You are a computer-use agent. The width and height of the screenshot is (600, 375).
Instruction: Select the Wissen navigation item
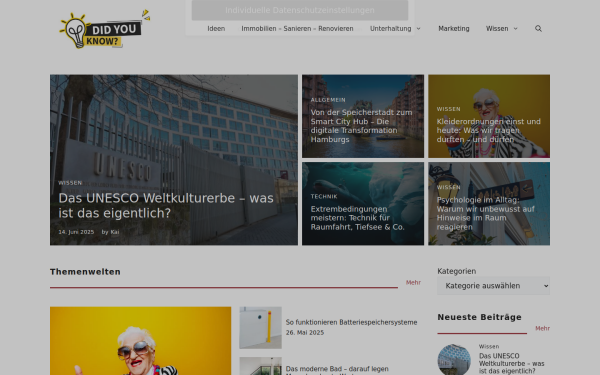click(x=497, y=29)
